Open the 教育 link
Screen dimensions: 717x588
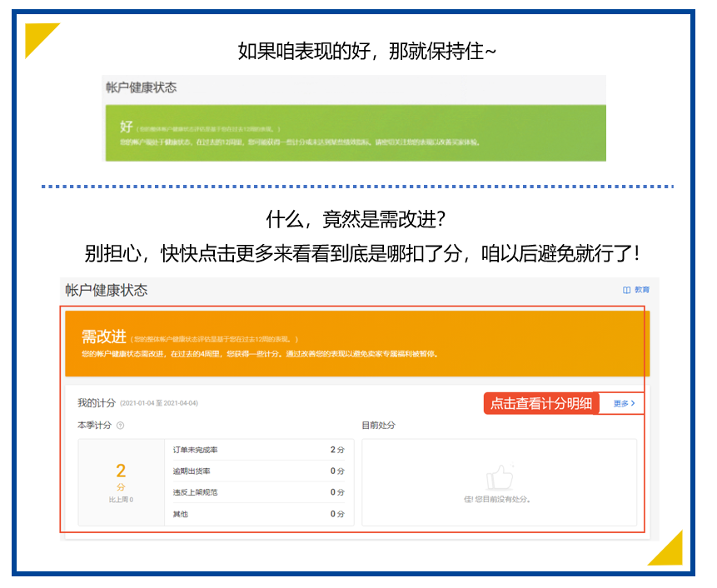click(x=641, y=290)
